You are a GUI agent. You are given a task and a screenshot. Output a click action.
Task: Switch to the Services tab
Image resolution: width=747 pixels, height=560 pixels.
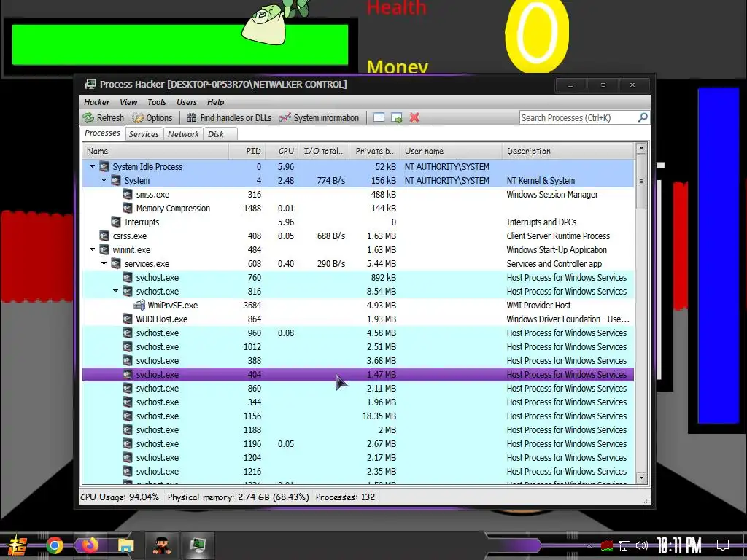144,134
